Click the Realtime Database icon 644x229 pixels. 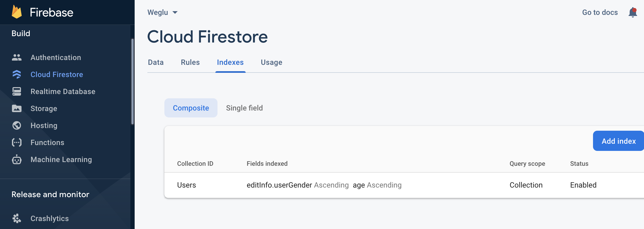click(17, 91)
